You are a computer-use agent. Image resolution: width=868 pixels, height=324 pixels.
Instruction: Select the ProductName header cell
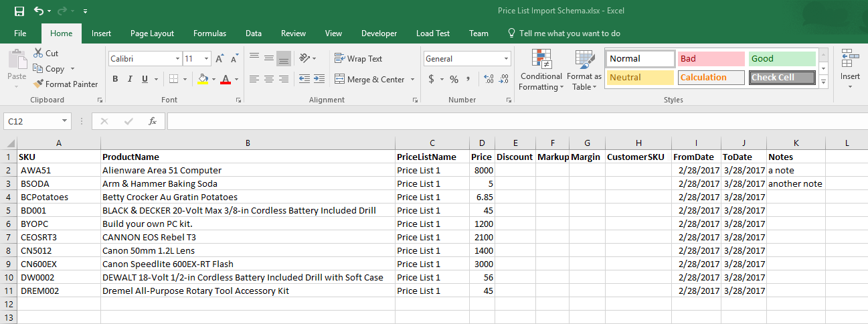248,157
